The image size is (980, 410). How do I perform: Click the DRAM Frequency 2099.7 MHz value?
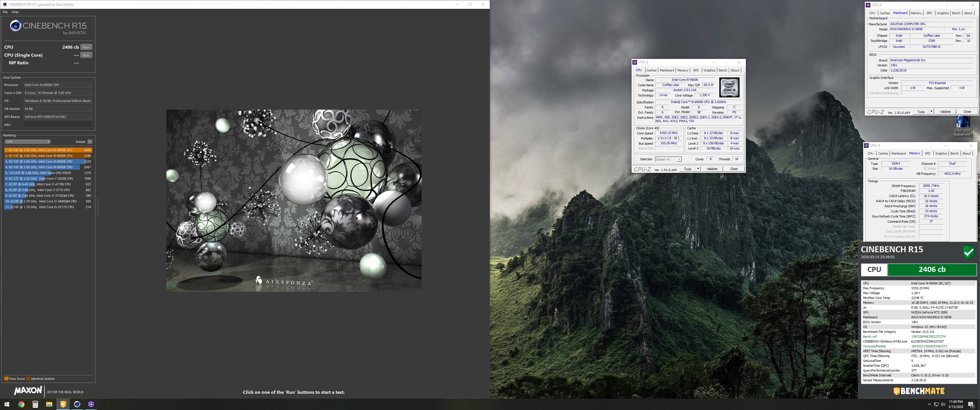tap(931, 186)
